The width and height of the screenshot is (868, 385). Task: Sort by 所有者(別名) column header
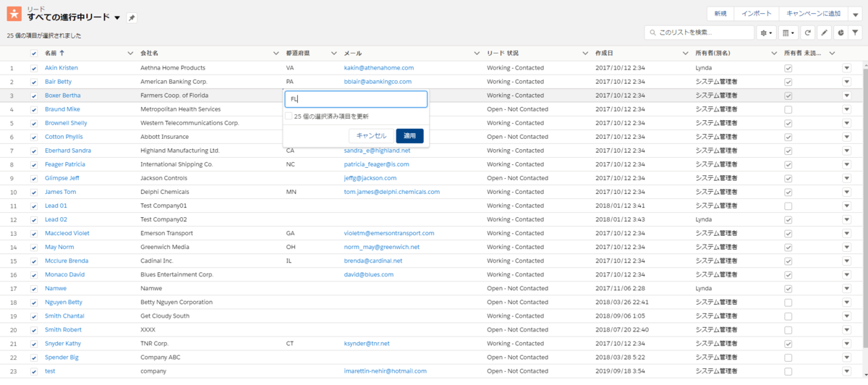pos(712,54)
